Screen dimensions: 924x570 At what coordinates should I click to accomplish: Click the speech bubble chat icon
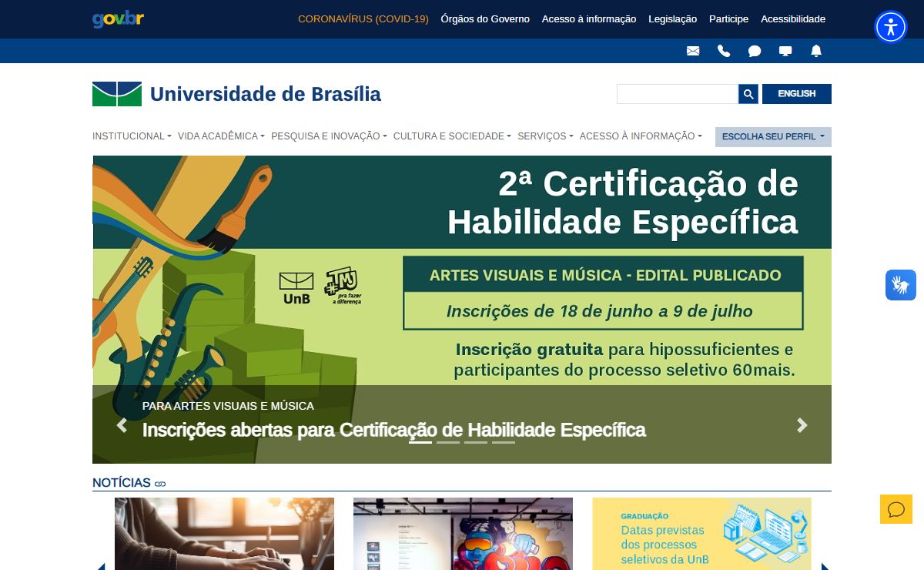coord(755,51)
